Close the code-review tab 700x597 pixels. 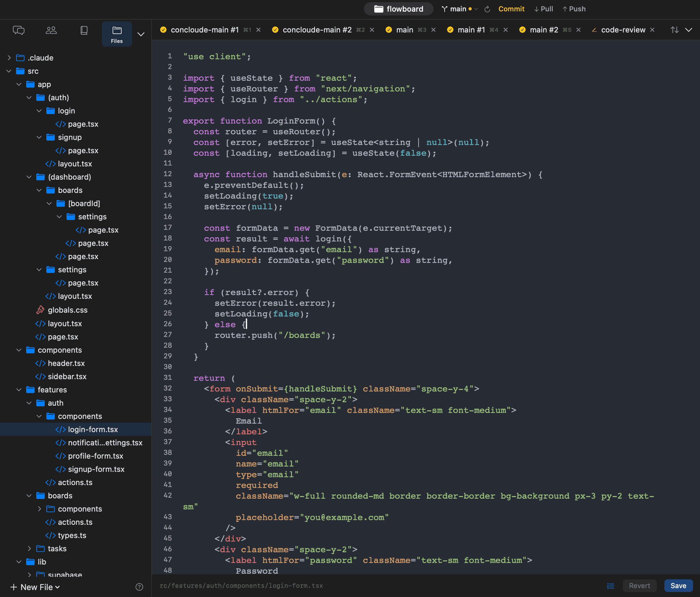652,30
